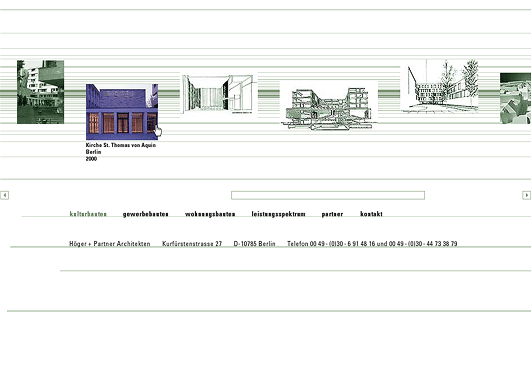Open the gewerbebauten section
Screen dimensions: 531x368
click(146, 214)
